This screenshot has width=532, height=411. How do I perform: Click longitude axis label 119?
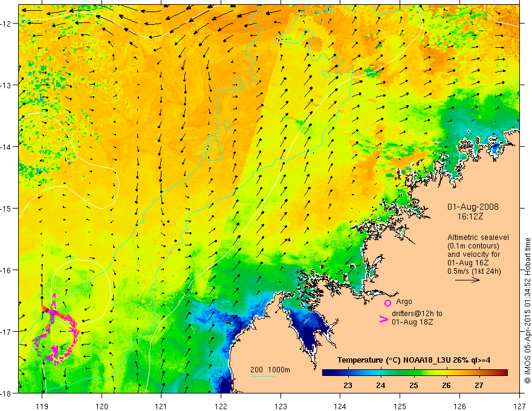(x=42, y=406)
